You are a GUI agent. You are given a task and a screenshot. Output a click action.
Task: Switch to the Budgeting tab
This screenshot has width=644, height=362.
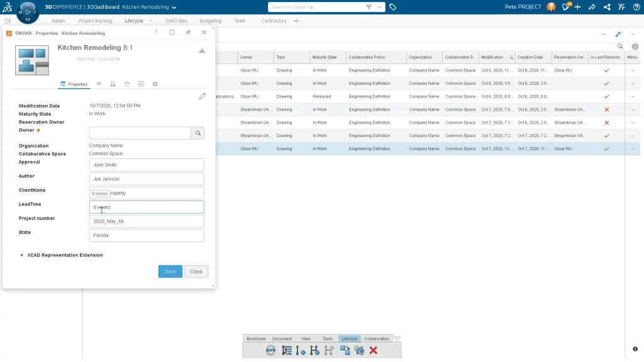210,21
